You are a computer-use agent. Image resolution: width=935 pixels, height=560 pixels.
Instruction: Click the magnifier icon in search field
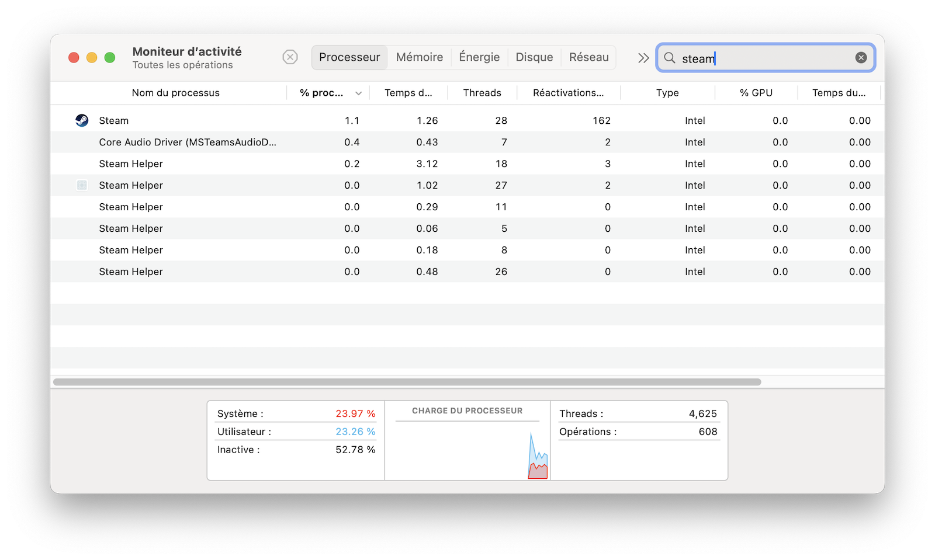click(670, 58)
